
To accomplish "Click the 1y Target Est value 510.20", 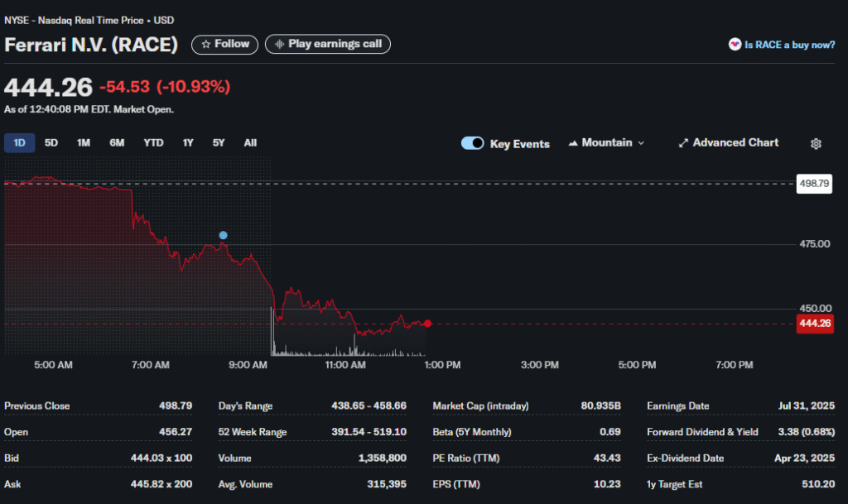I will [x=817, y=484].
